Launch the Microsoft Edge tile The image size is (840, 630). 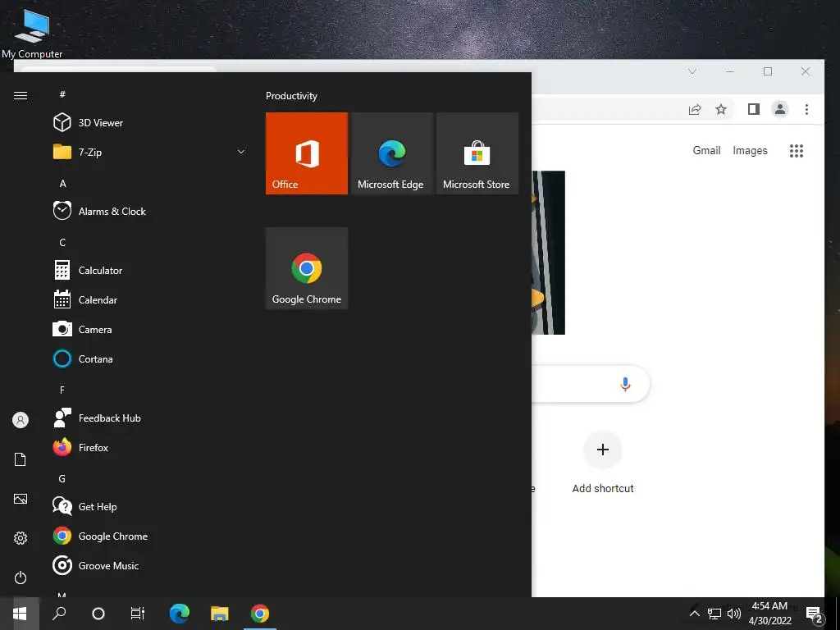pos(391,153)
